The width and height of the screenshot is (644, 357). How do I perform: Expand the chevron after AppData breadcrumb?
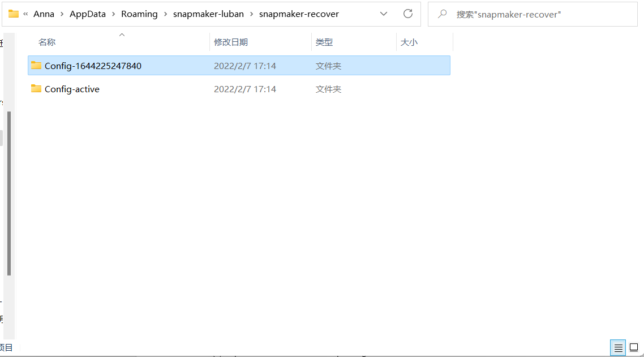(113, 14)
